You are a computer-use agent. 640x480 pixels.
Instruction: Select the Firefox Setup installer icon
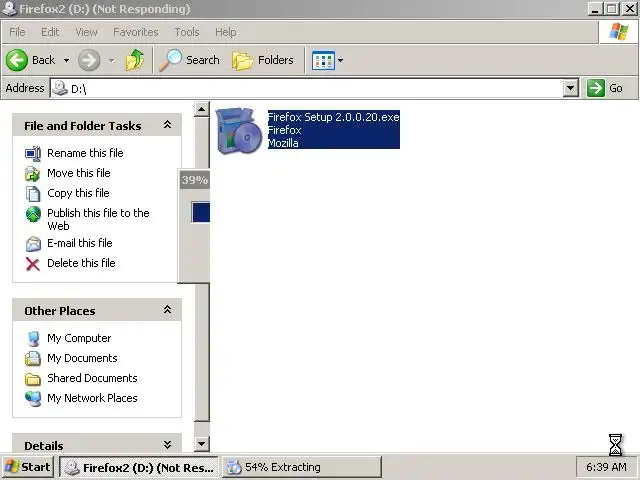pos(239,131)
